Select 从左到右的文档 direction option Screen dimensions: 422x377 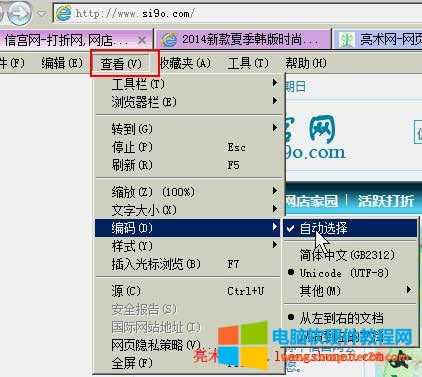point(350,318)
